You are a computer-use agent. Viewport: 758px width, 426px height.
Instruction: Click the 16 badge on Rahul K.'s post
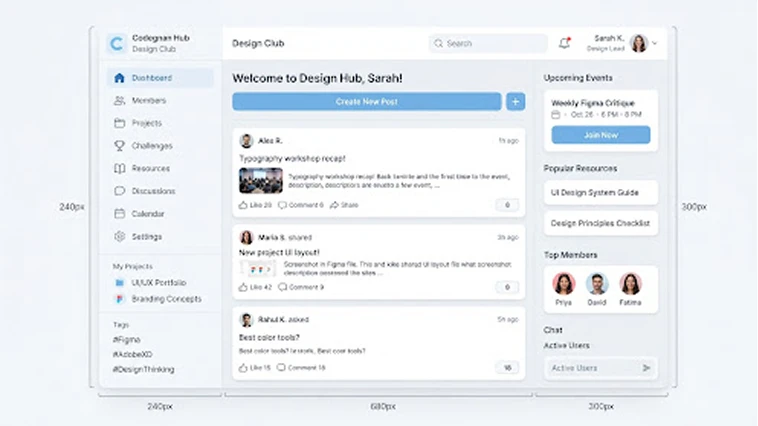click(507, 368)
